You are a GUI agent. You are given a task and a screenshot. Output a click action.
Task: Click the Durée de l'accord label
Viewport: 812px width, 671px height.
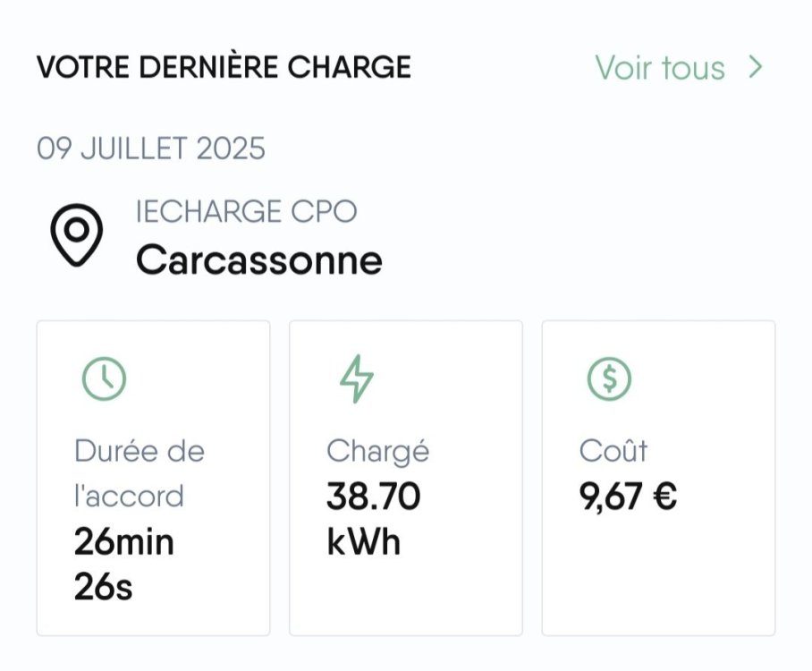click(140, 473)
